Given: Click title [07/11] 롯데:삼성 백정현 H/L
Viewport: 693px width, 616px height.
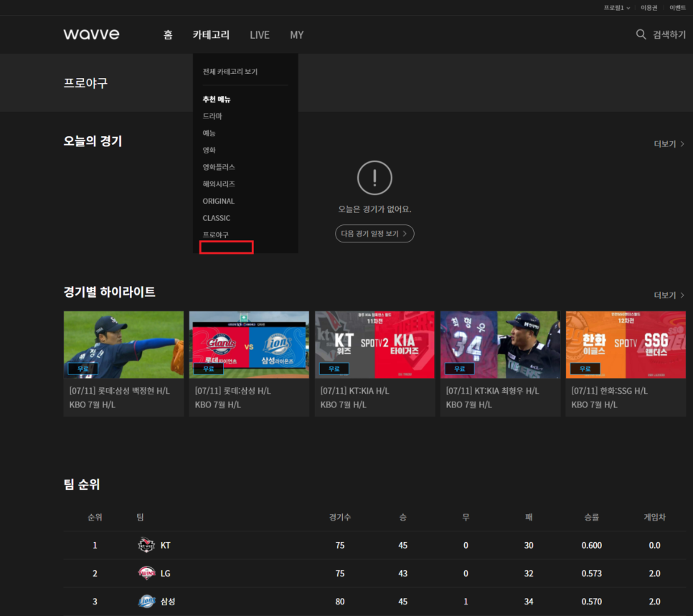Looking at the screenshot, I should pos(119,391).
